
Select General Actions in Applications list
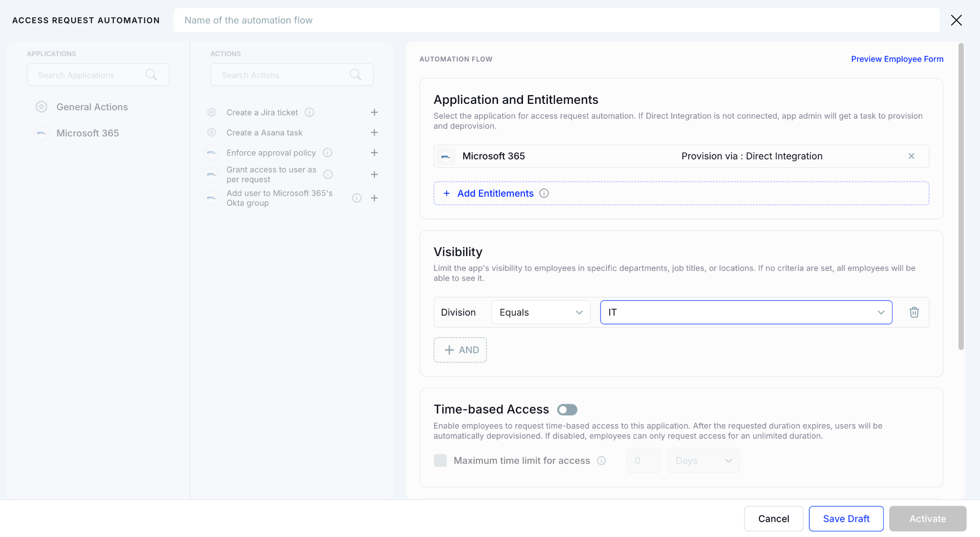click(x=92, y=107)
